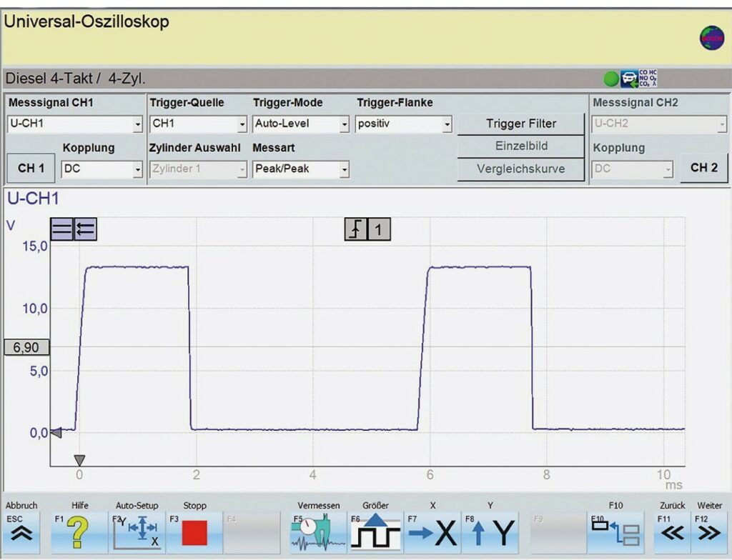Click the 6,90 trigger level marker
This screenshot has width=732, height=560.
[x=26, y=348]
